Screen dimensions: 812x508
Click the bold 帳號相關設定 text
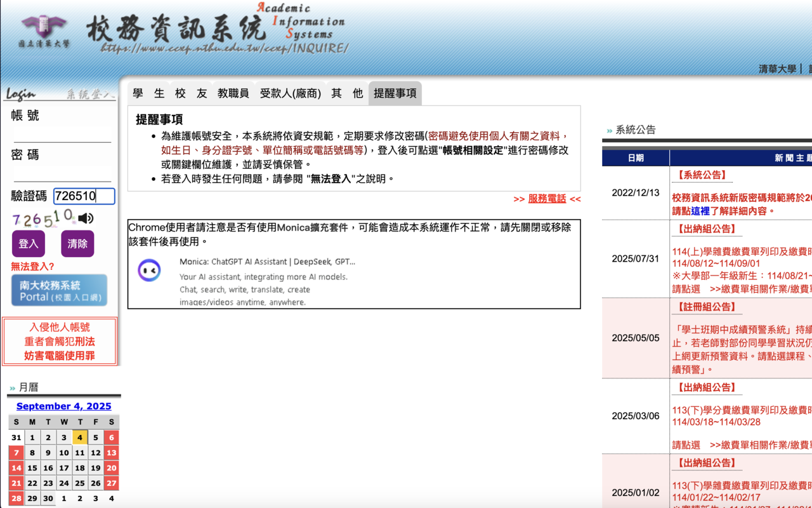[473, 150]
